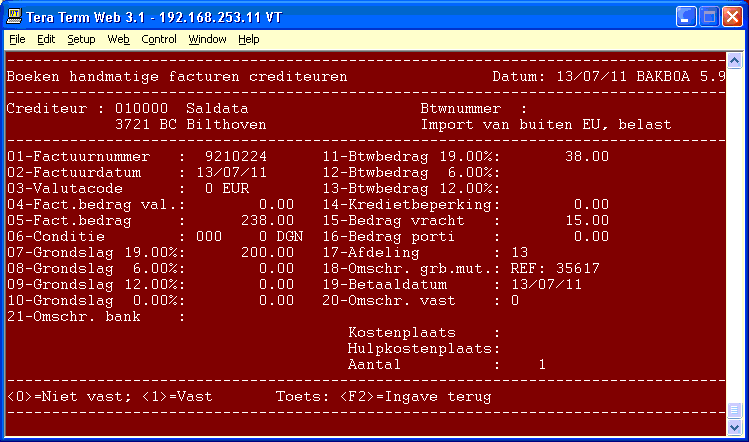Open the Control menu
This screenshot has height=442, width=749.
click(158, 39)
